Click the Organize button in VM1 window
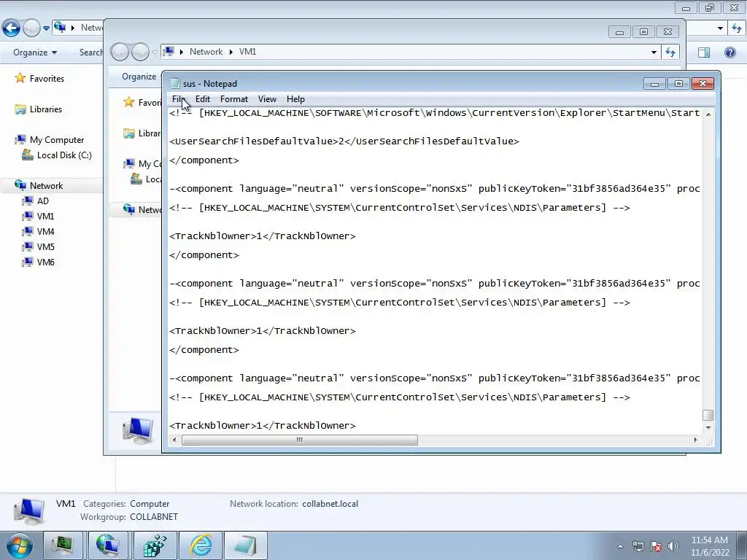Screen dimensions: 747x560 139,77
